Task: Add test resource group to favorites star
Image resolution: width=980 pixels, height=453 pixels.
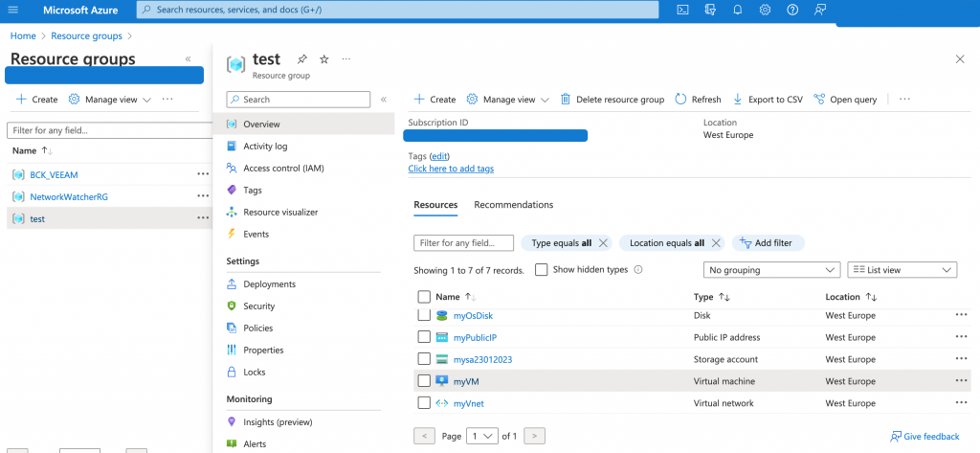Action: click(x=323, y=59)
